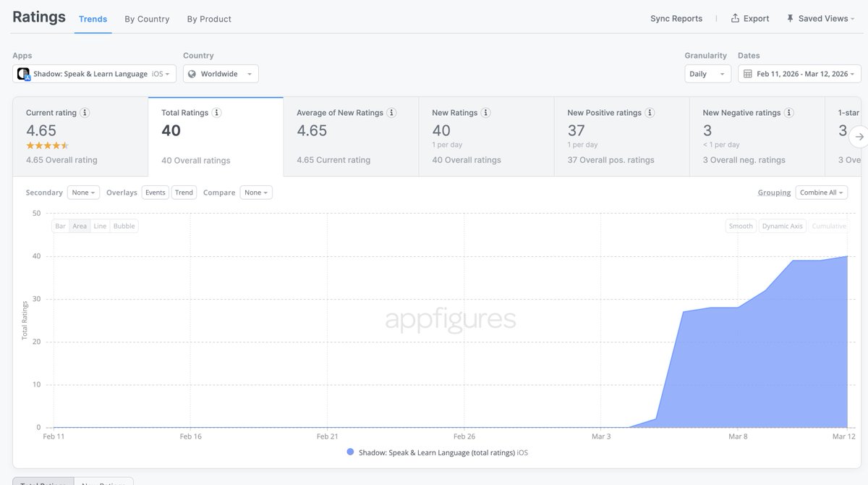Switch chart type to Bar
Viewport: 868px width, 485px height.
(x=61, y=226)
